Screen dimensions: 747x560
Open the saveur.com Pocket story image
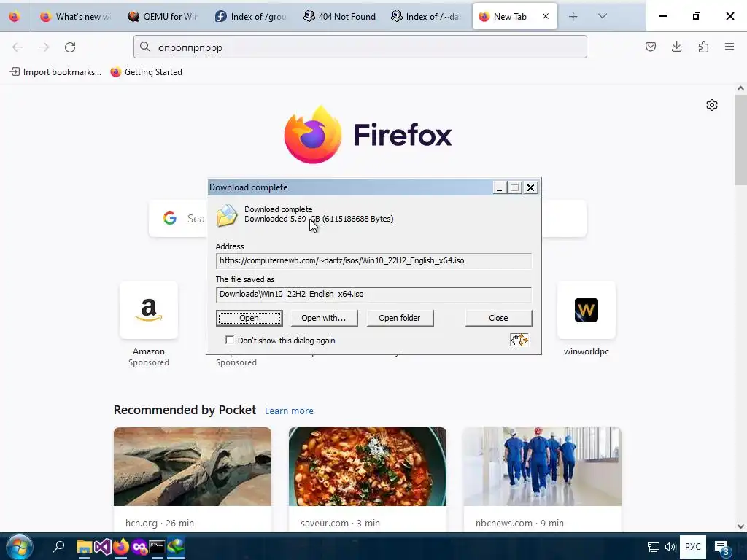pyautogui.click(x=368, y=467)
